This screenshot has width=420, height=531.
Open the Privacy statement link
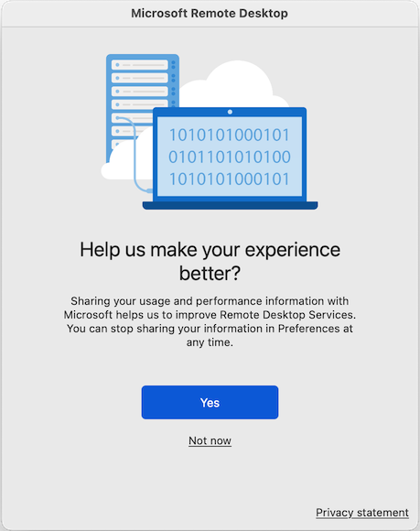362,513
